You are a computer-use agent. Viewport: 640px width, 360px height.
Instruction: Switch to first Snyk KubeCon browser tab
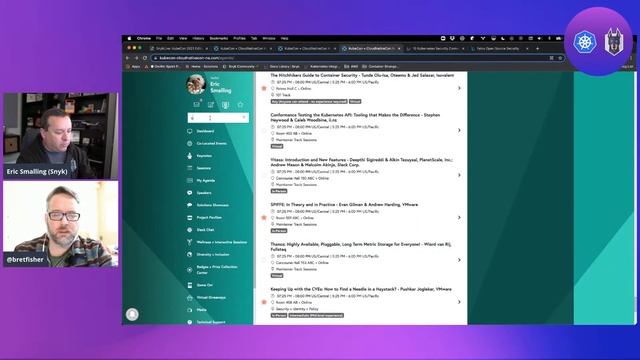pos(179,48)
